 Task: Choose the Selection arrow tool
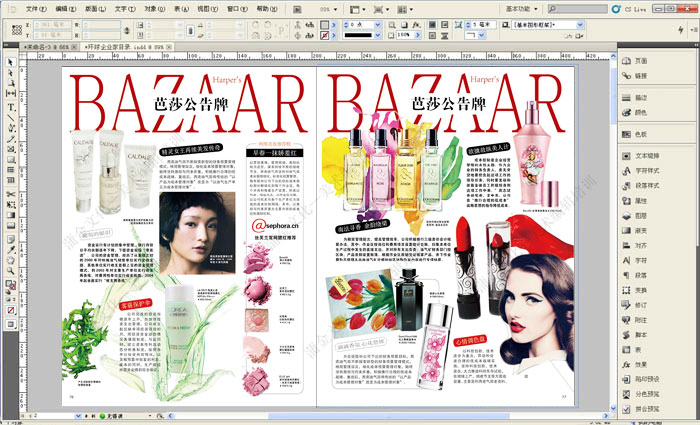coord(11,63)
